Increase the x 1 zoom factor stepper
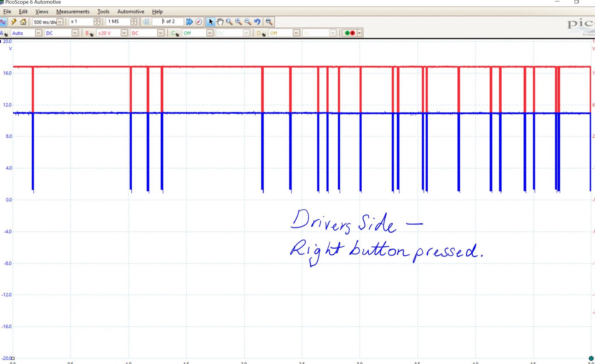Screen dimensions: 595x364 pyautogui.click(x=97, y=20)
